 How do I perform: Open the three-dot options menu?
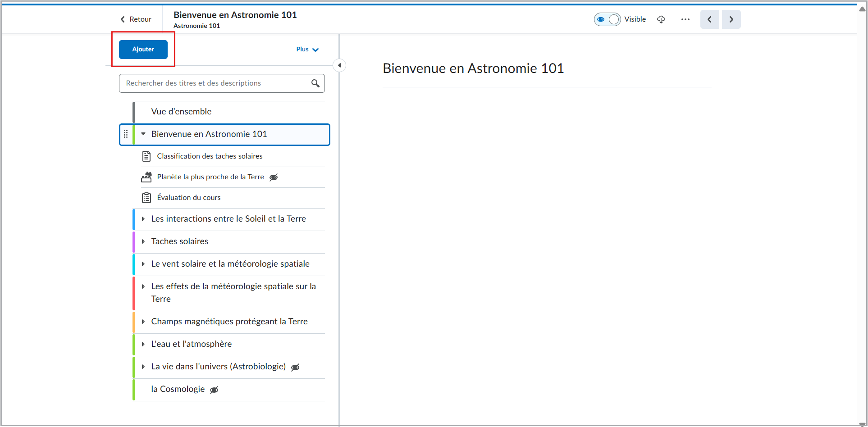coord(685,19)
